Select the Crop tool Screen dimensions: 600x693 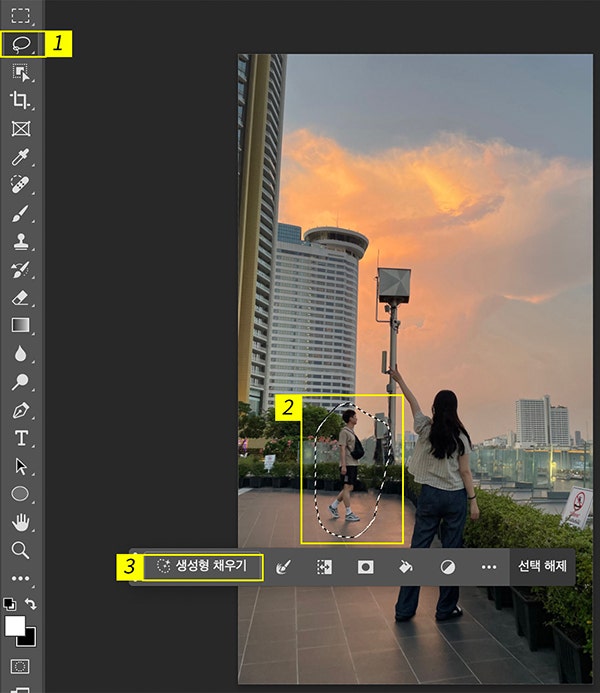click(x=20, y=100)
